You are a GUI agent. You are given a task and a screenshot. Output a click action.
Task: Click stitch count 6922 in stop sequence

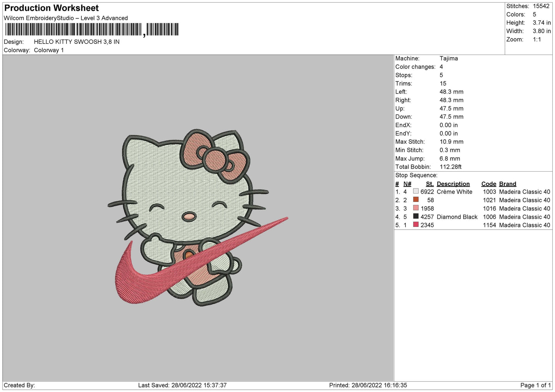click(x=427, y=192)
